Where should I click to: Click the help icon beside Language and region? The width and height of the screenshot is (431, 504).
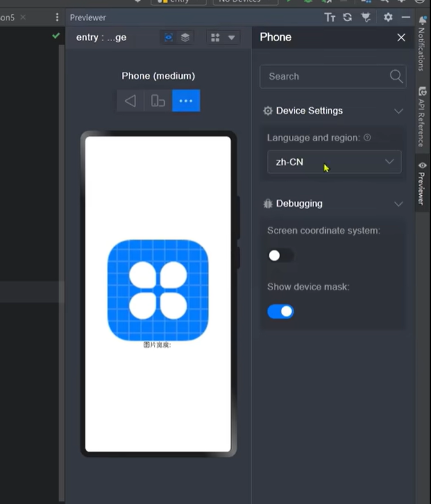click(x=368, y=137)
